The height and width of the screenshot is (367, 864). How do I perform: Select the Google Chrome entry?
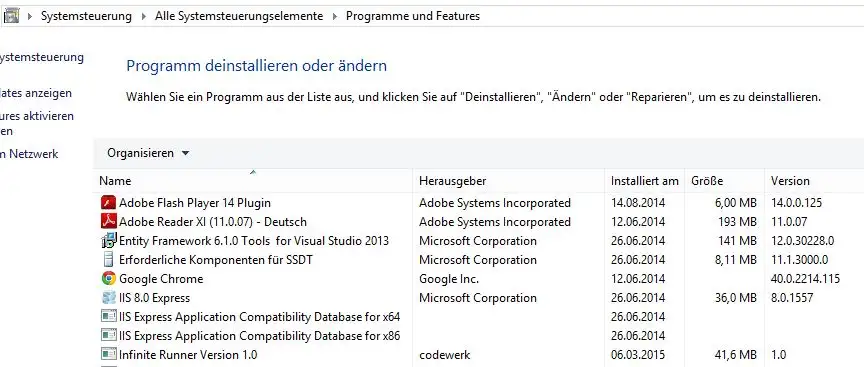[x=479, y=278]
